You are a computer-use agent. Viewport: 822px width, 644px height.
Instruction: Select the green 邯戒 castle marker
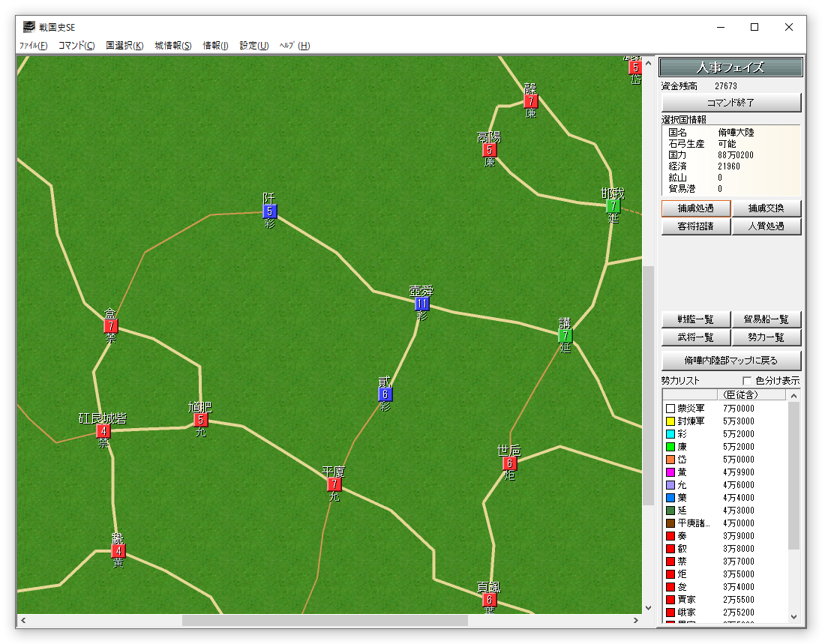pyautogui.click(x=613, y=206)
